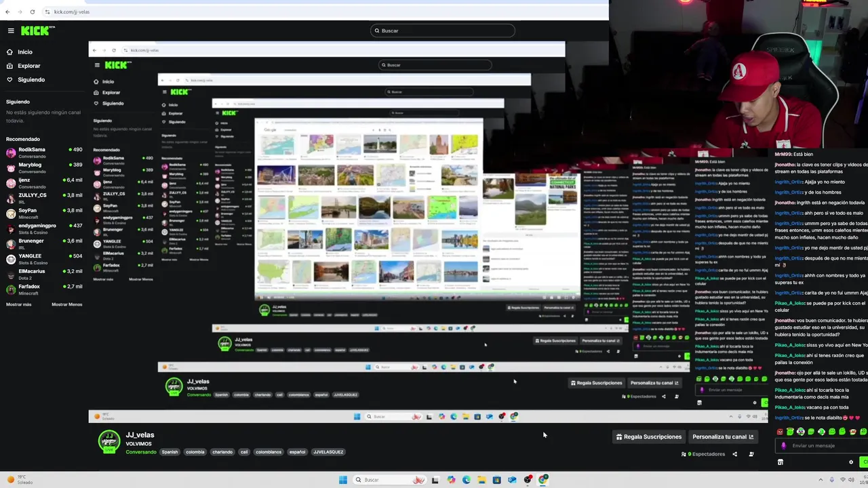Open ZULLYY_CS recommended channel in outermost sidebar

pyautogui.click(x=44, y=198)
